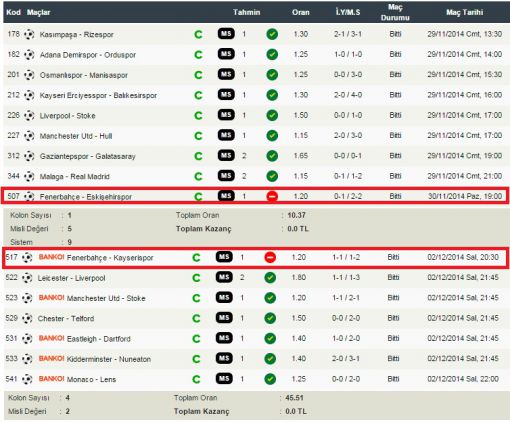The height and width of the screenshot is (422, 510).
Task: Click the MS badge for Gaziantepspor - Galatasaray
Action: point(226,155)
